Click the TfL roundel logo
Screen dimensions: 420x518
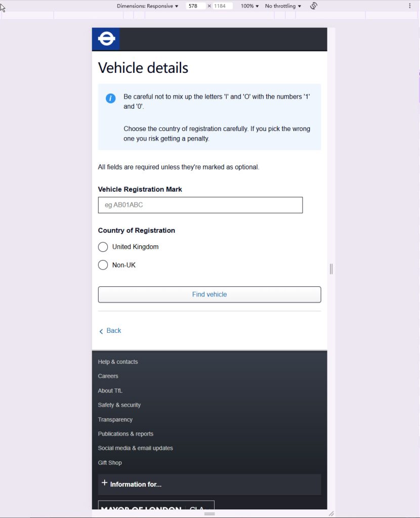(106, 39)
